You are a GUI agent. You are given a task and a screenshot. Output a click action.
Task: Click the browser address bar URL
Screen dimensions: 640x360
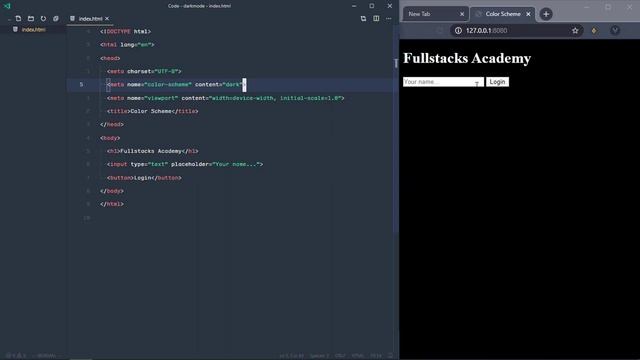coord(487,31)
